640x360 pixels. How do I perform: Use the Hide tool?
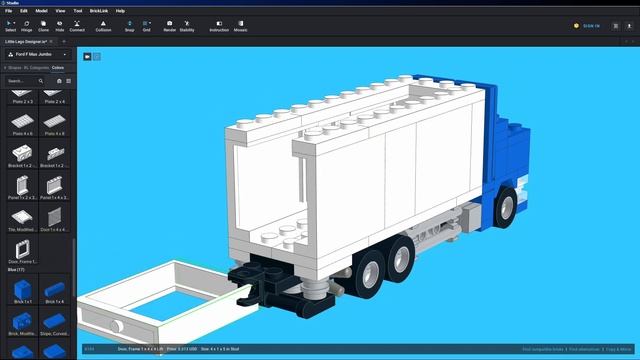60,26
